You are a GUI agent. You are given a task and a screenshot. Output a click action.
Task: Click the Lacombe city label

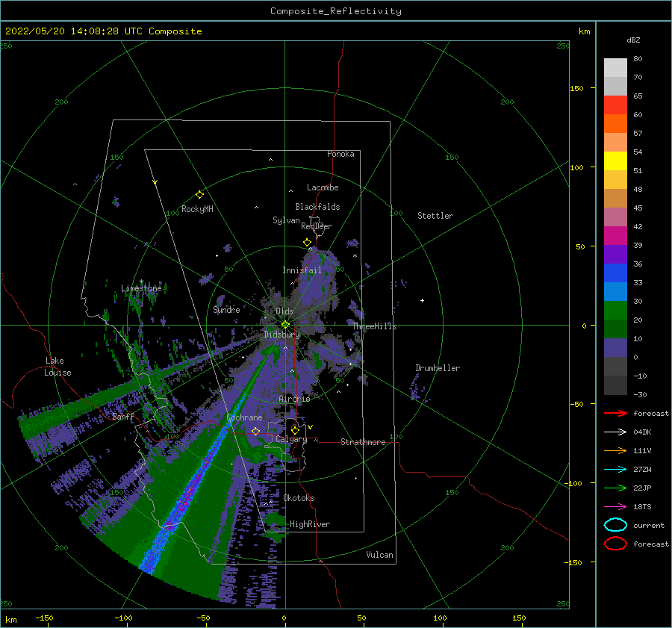pos(323,187)
